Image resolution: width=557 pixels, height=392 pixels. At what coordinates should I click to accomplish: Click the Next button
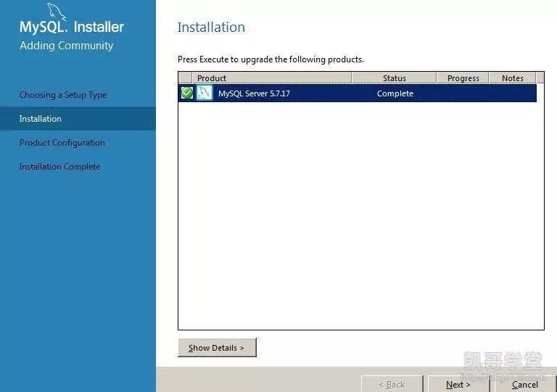(x=458, y=384)
